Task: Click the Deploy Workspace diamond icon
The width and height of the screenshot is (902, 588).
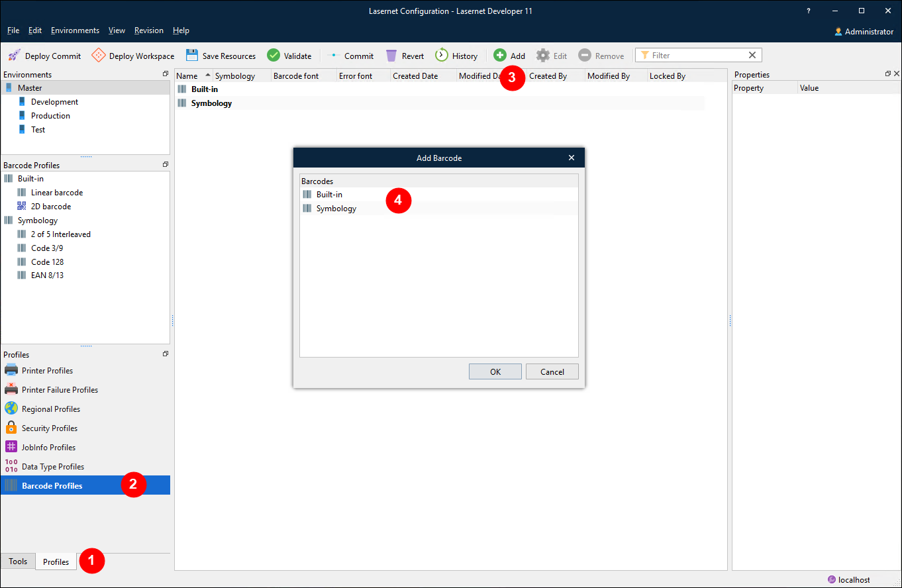Action: click(99, 56)
